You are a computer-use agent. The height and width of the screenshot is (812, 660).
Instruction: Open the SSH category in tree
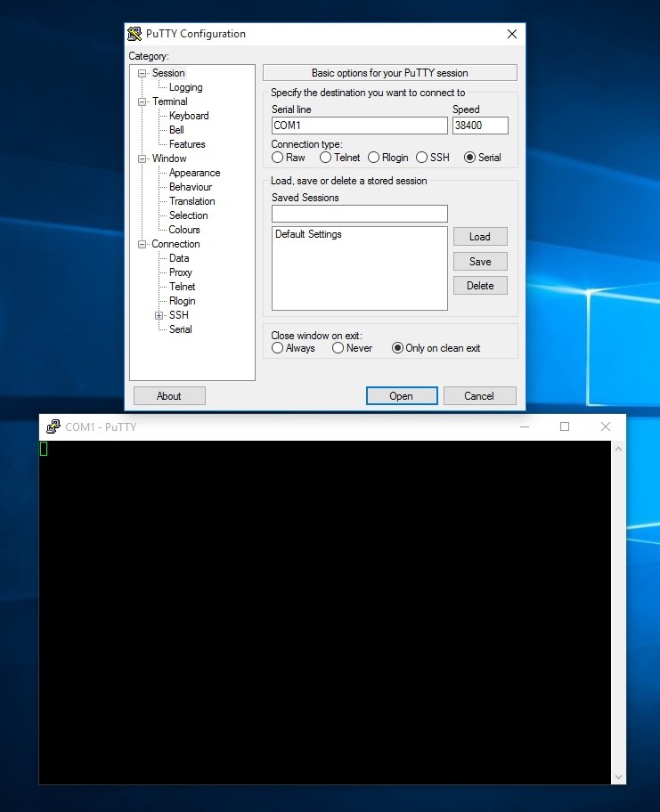tap(179, 315)
